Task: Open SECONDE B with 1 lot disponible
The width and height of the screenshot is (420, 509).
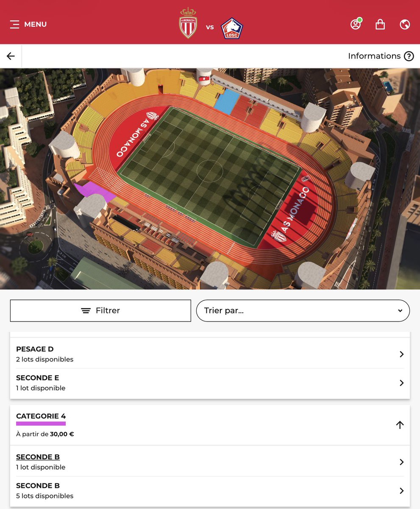Action: (x=210, y=462)
